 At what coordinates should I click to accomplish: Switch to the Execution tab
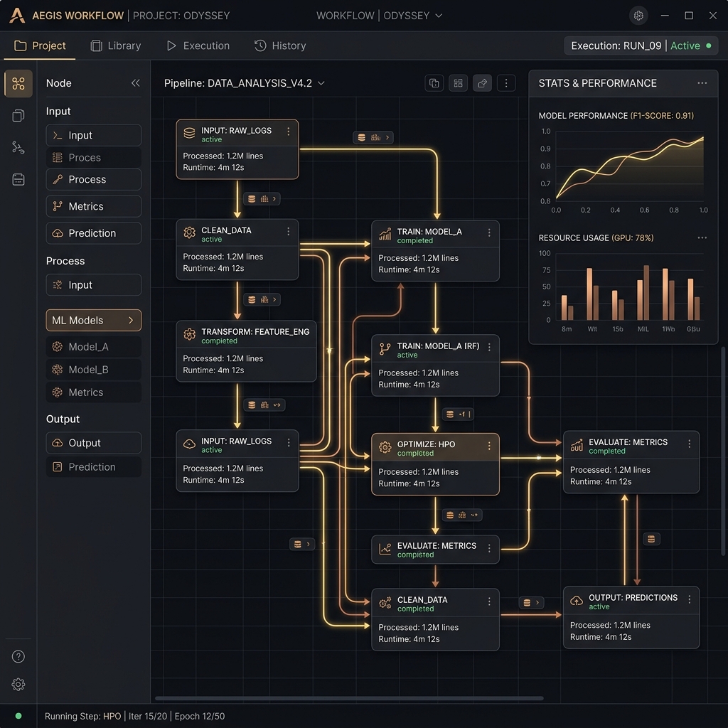198,45
